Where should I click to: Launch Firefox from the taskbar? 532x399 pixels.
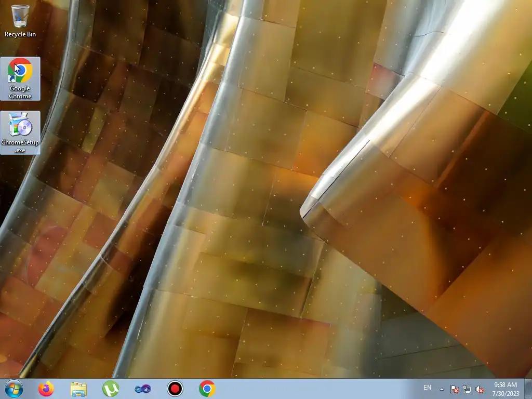tap(46, 389)
